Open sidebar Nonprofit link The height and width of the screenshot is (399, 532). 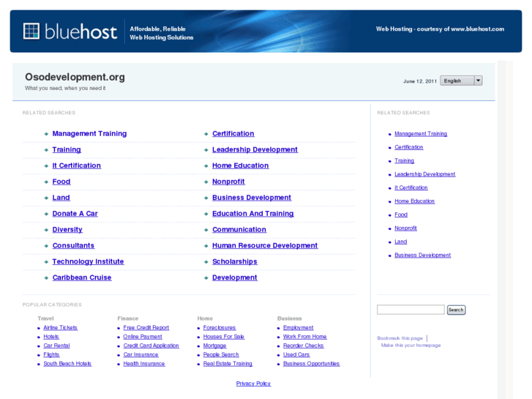point(405,228)
